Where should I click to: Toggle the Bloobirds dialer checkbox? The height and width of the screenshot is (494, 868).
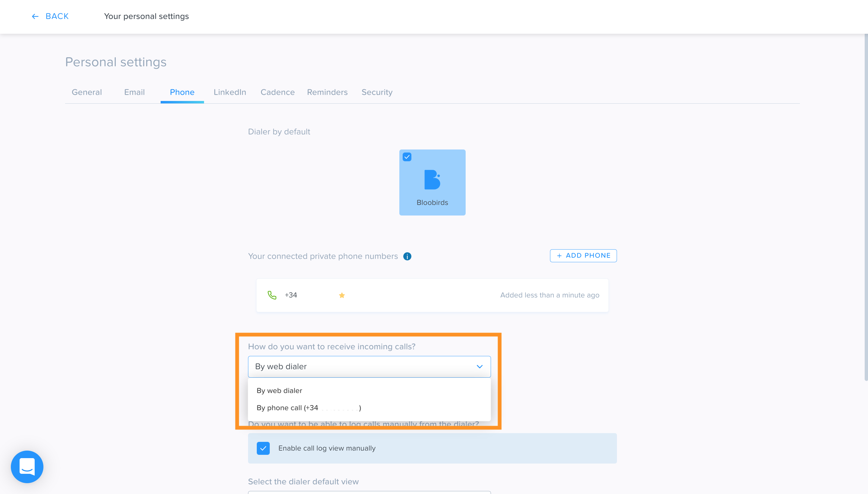(x=407, y=157)
